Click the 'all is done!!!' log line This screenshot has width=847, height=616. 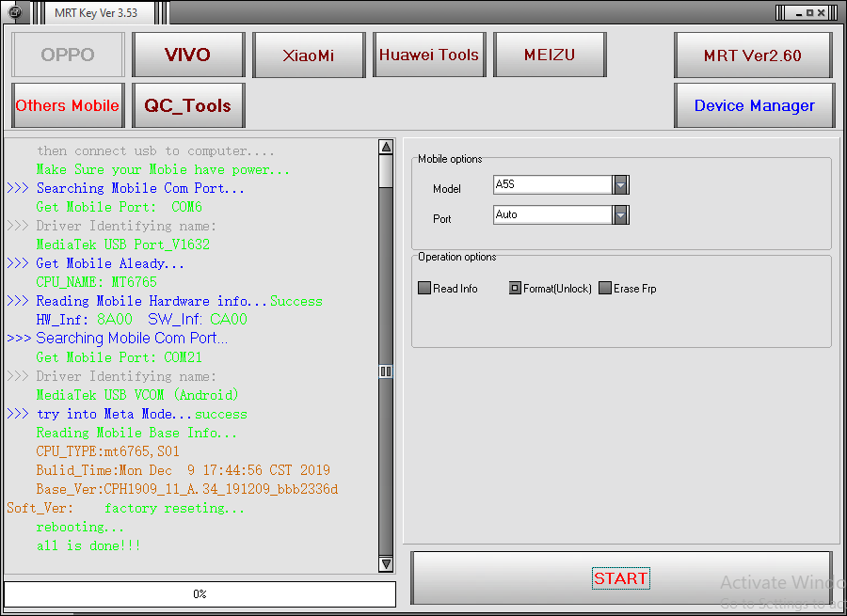click(88, 545)
